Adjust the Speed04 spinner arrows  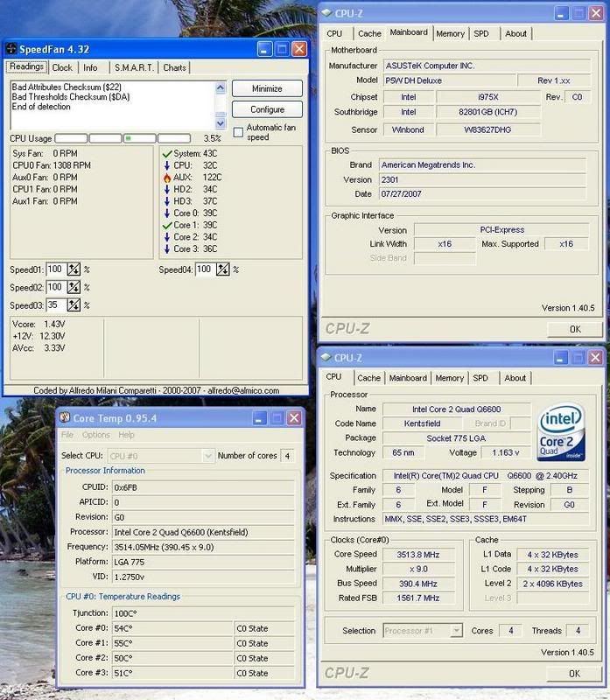pos(223,269)
